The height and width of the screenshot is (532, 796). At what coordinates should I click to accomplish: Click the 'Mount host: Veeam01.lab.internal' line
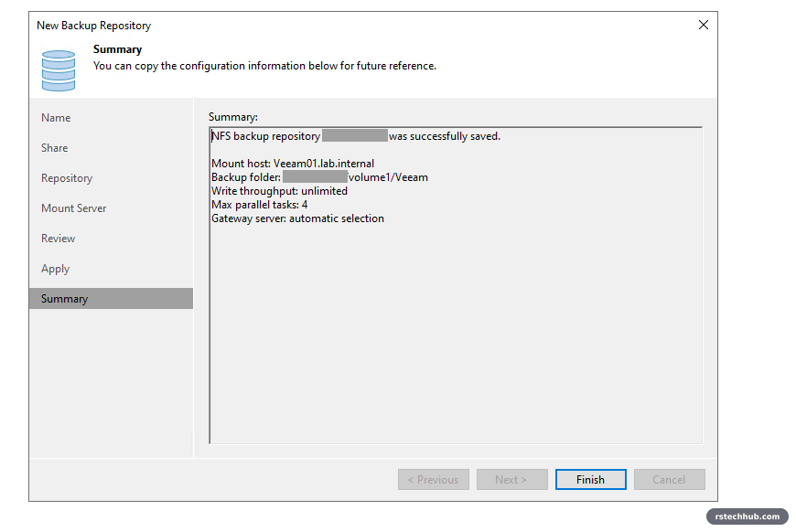click(x=293, y=164)
